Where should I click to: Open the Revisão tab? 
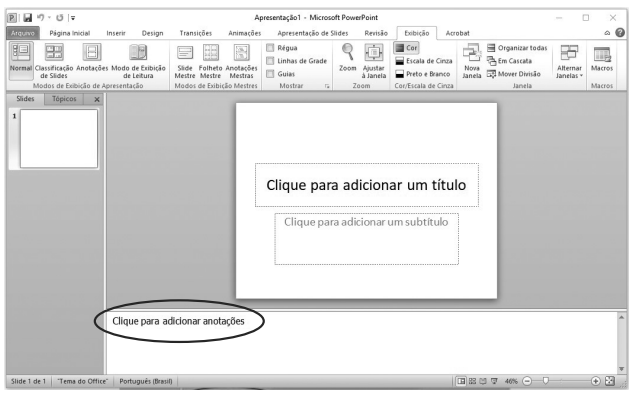376,33
